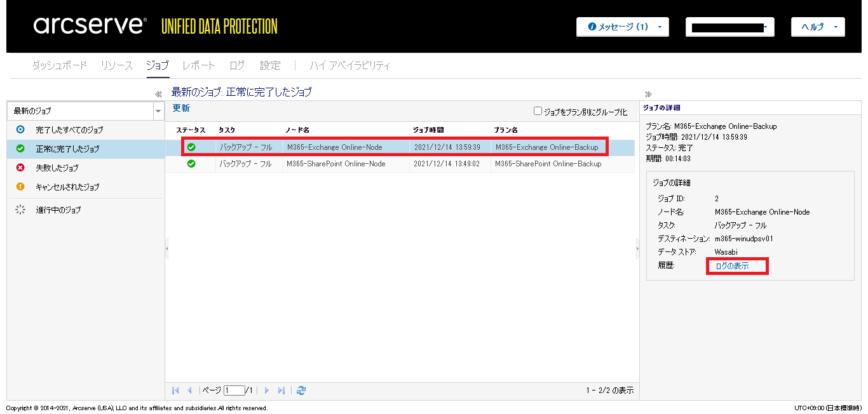Open the レポート tab
Image resolution: width=868 pixels, height=414 pixels.
click(x=199, y=65)
